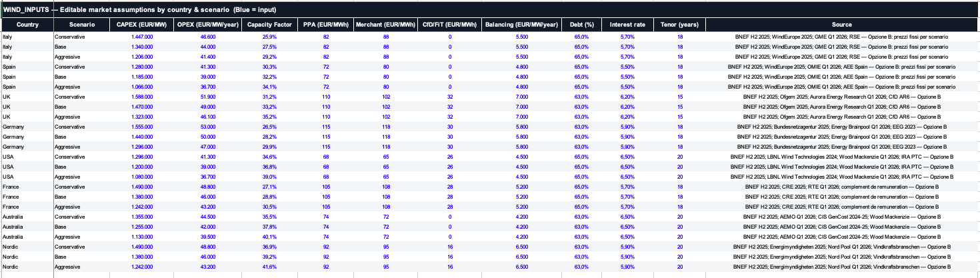Click the 'Merchant (EUR/MWh)' header
Viewport: 980px width, 278px height.
pos(386,25)
